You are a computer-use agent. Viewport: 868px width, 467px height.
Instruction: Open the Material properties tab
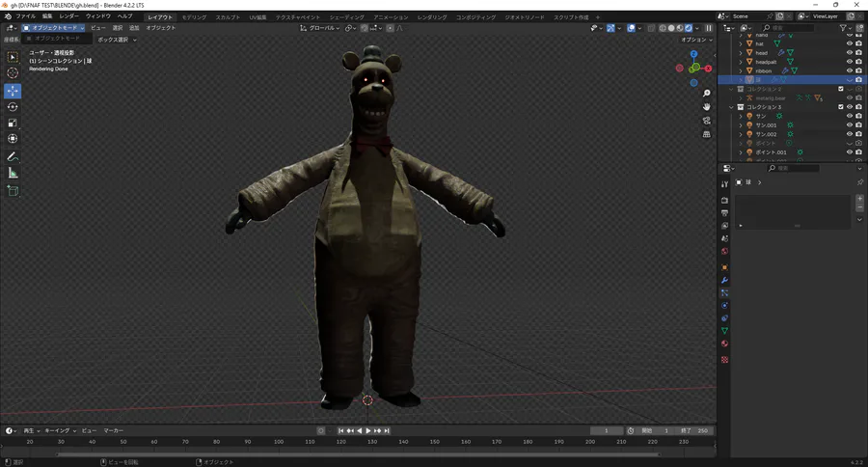tap(724, 343)
